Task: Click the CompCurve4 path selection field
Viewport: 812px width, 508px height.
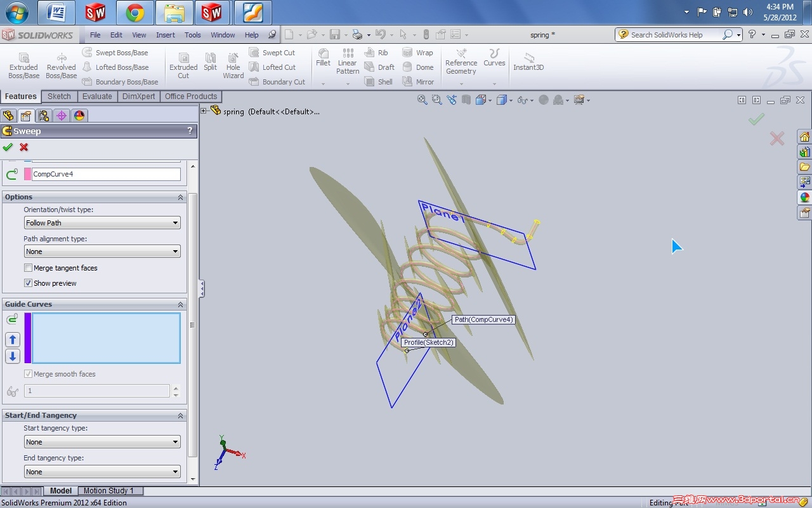Action: pos(106,174)
